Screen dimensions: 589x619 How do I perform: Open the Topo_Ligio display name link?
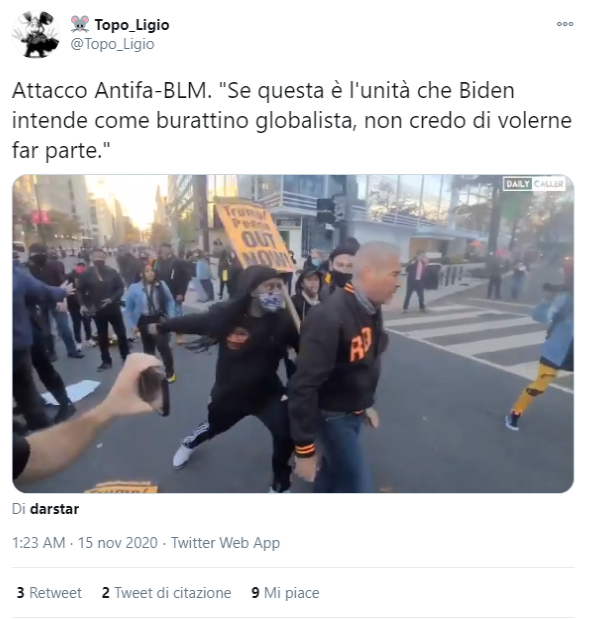click(x=132, y=25)
